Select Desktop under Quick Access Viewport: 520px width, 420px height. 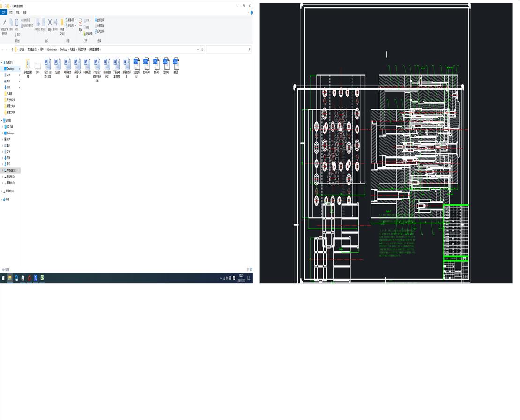[10, 69]
